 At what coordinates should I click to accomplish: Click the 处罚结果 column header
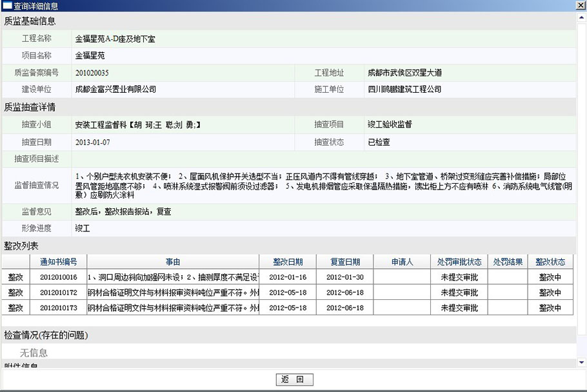(508, 262)
